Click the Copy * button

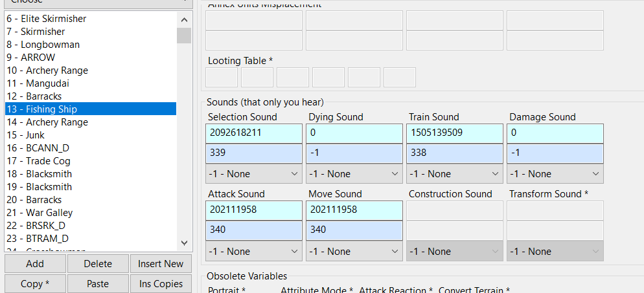[x=35, y=283]
